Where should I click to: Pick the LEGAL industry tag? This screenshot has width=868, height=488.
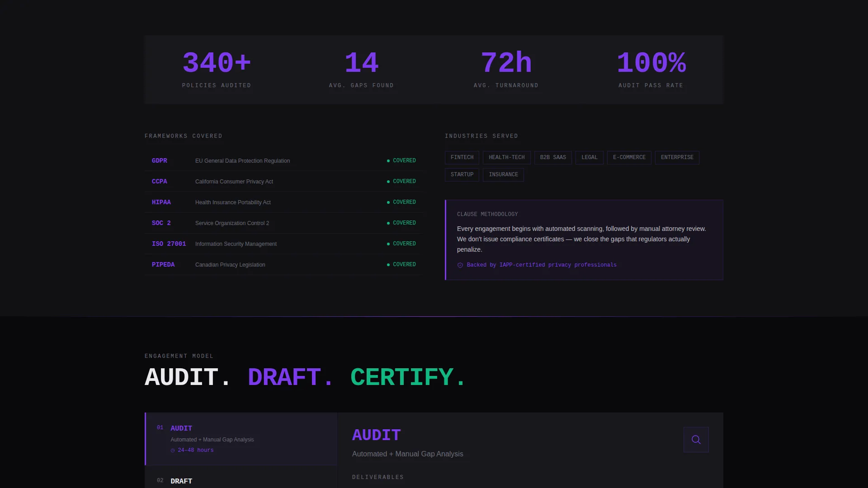click(x=589, y=158)
